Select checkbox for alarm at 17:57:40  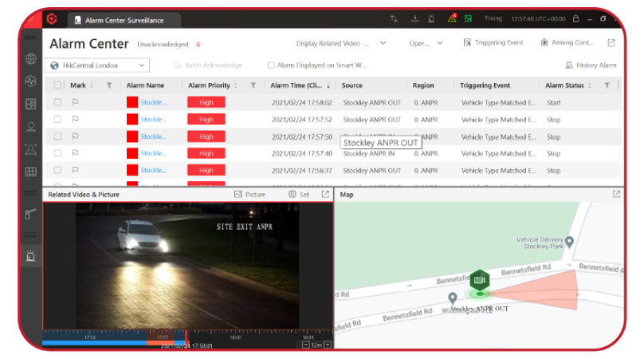(57, 153)
